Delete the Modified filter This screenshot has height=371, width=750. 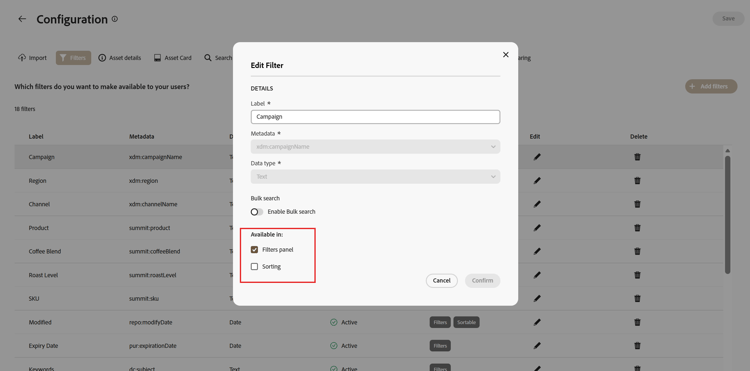pyautogui.click(x=637, y=322)
